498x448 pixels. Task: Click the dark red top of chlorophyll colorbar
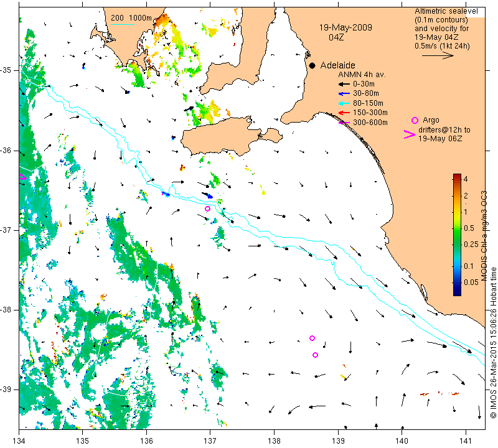[457, 177]
